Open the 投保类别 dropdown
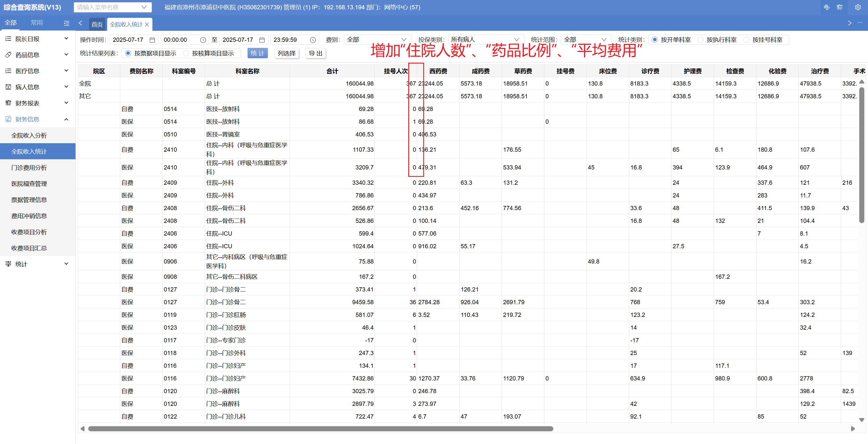 (x=485, y=40)
